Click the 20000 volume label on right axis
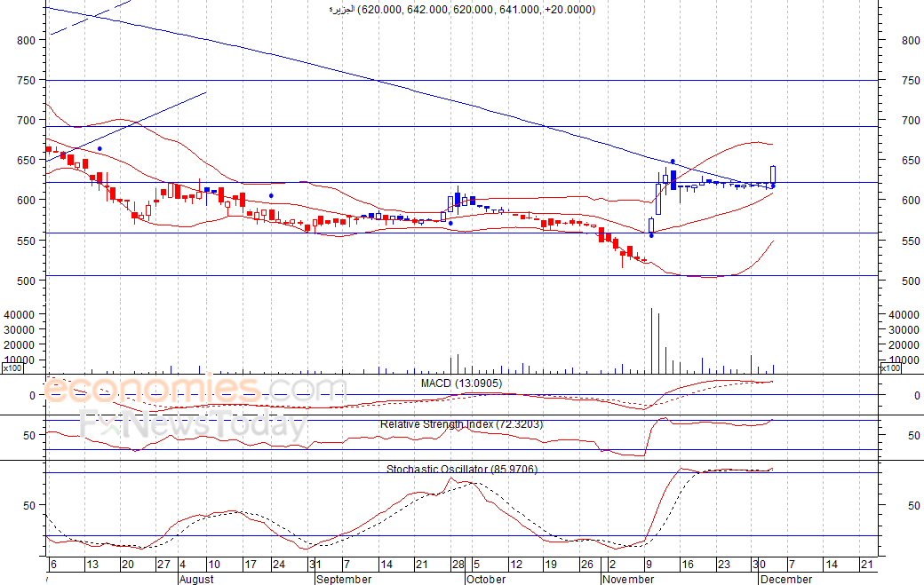Image resolution: width=924 pixels, height=585 pixels. coord(904,345)
